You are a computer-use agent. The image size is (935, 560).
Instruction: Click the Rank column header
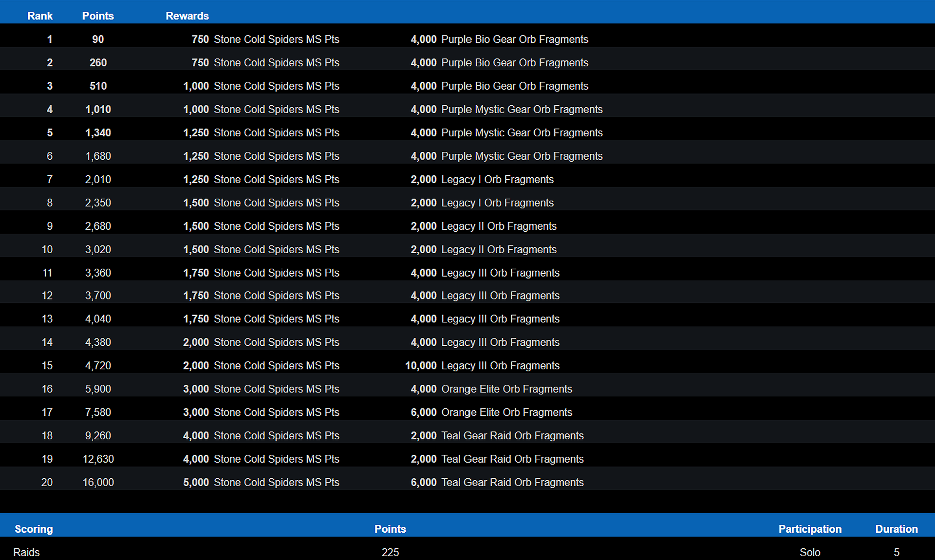tap(40, 16)
